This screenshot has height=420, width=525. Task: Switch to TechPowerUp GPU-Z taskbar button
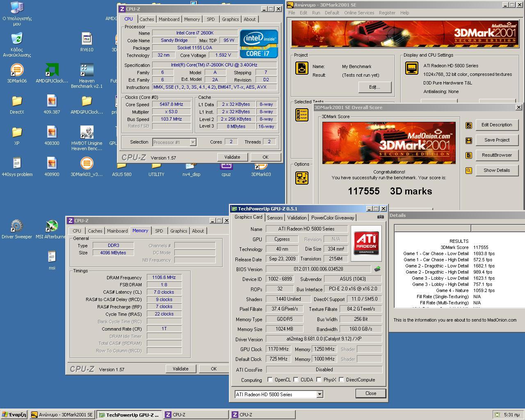pos(130,415)
